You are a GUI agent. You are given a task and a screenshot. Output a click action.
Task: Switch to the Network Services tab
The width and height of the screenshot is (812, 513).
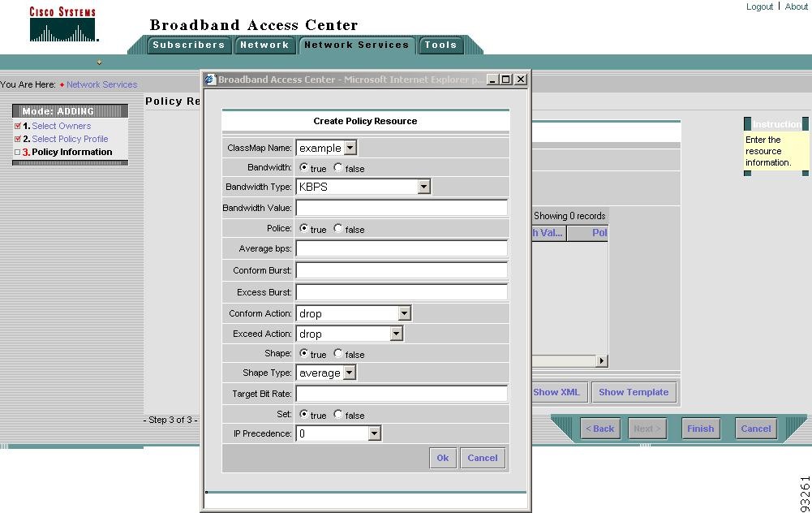[x=356, y=45]
